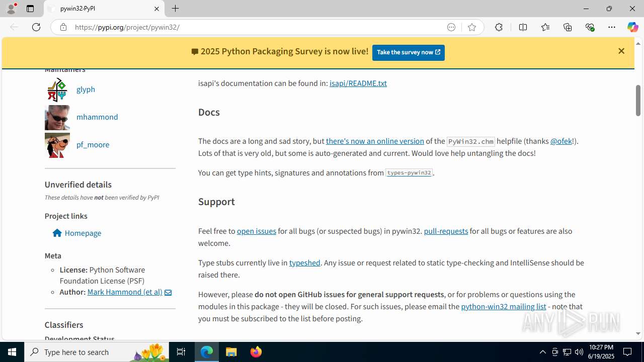Open the typeshed link
This screenshot has width=644, height=362.
304,263
